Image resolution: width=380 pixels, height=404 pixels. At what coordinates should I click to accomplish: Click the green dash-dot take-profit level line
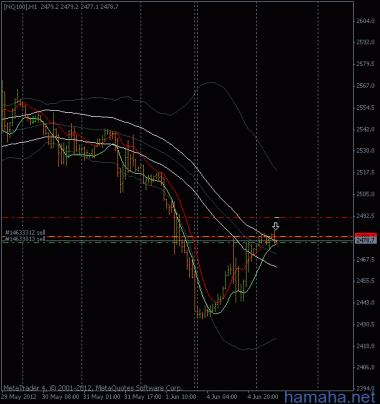177,243
